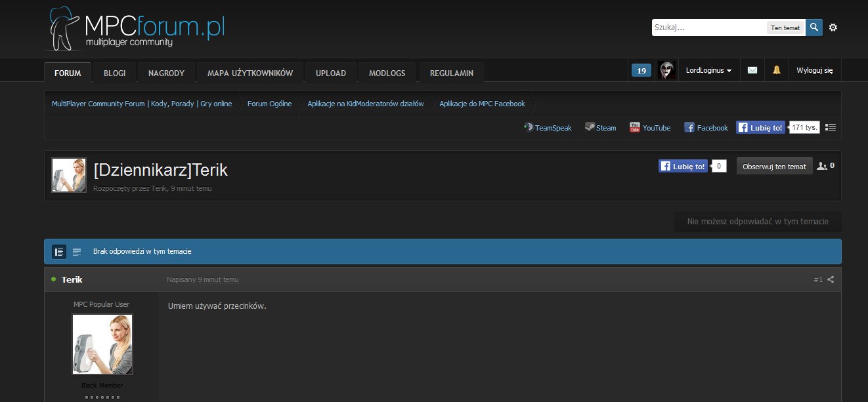Click the 171 tys. like counter
The image size is (868, 402).
point(805,127)
